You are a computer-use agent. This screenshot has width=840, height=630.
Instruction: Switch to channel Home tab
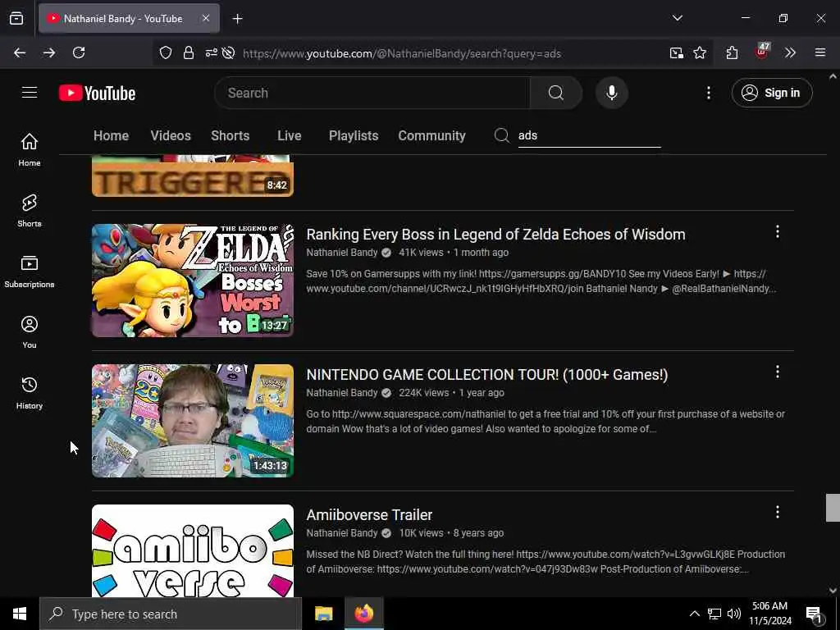(x=111, y=135)
